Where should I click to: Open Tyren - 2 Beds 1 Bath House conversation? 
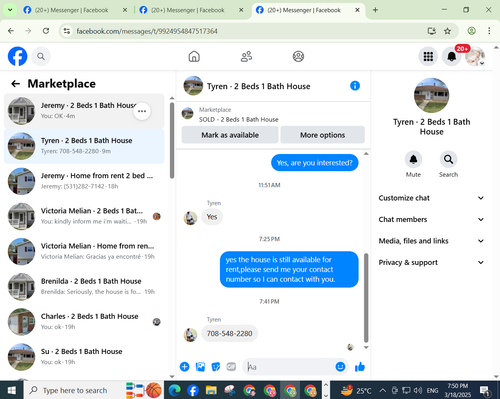point(84,146)
